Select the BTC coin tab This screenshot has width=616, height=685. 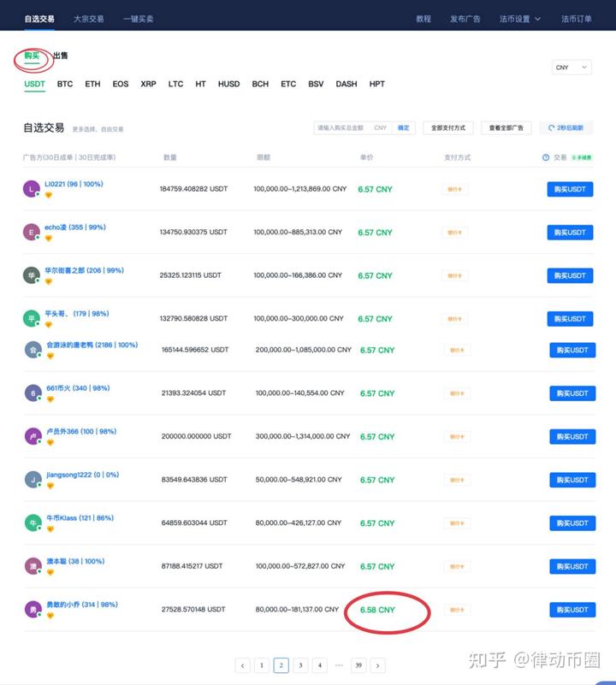tap(65, 84)
